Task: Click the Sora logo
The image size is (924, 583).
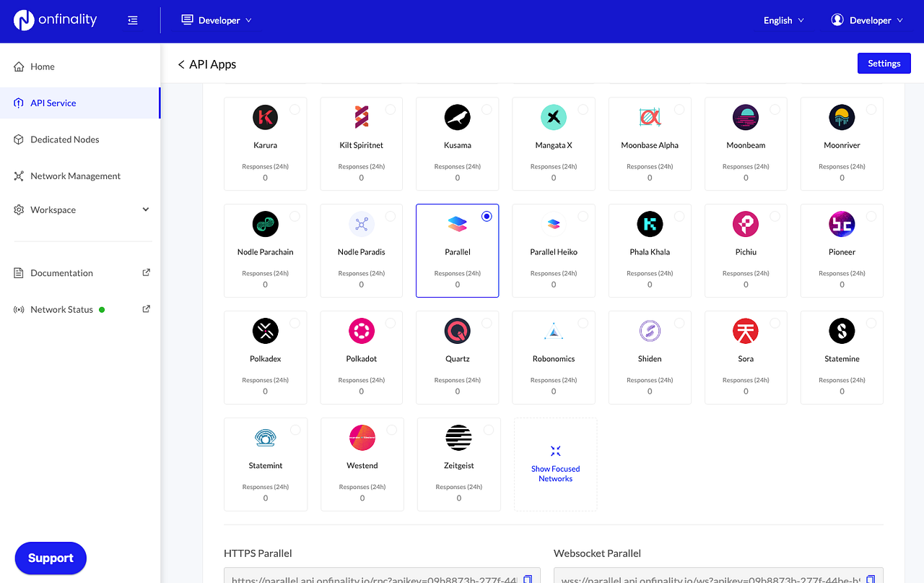Action: [746, 331]
